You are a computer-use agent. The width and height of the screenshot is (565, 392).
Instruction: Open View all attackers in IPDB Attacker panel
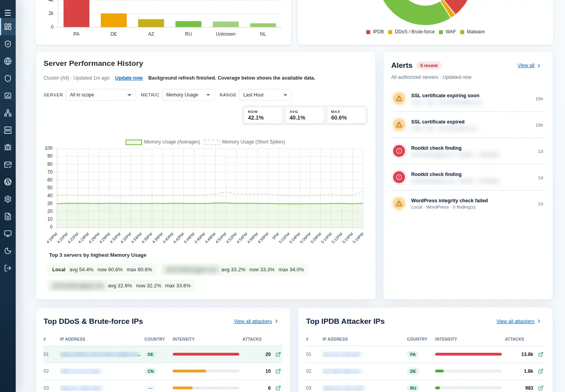pyautogui.click(x=515, y=321)
